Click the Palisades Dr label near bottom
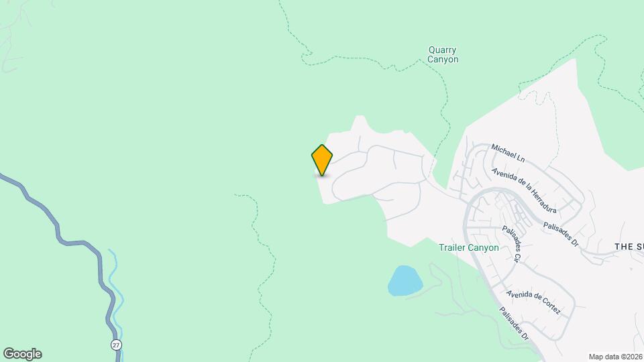 (x=514, y=324)
